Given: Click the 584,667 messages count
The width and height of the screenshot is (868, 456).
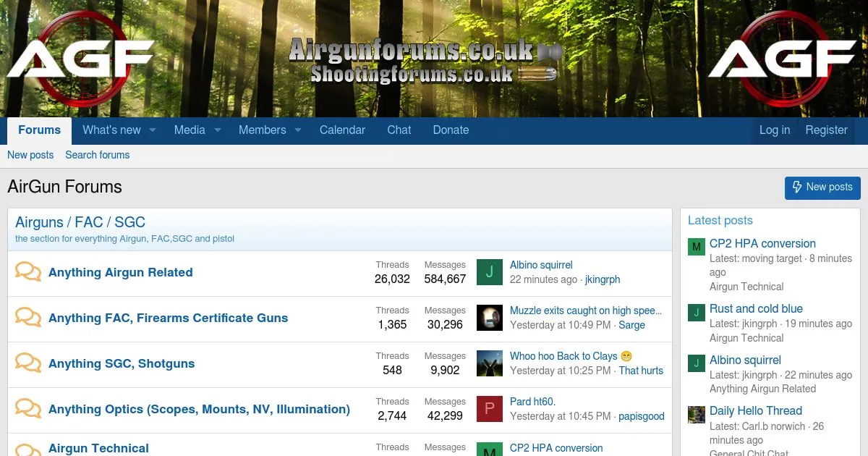Looking at the screenshot, I should click(x=445, y=279).
